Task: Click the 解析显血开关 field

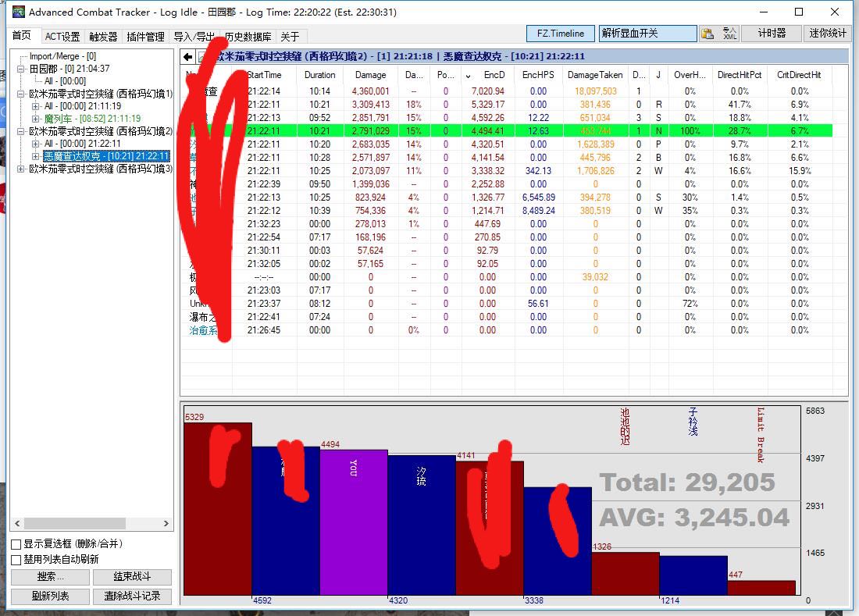Action: click(x=647, y=34)
